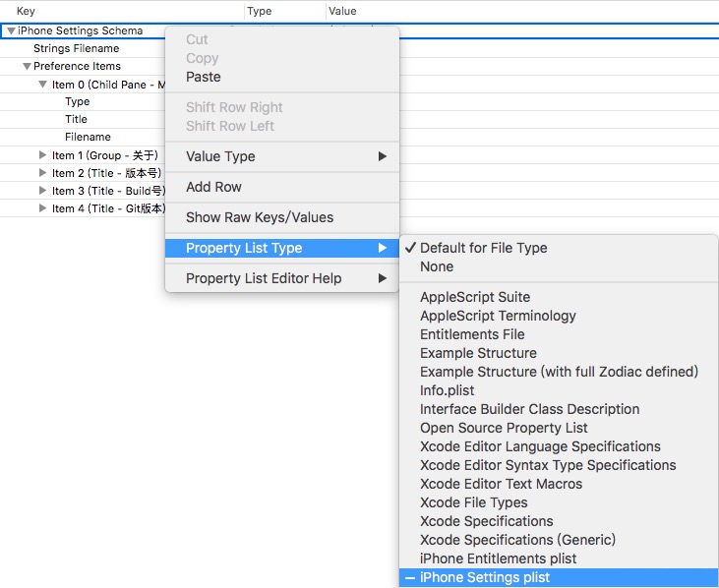The image size is (719, 588).
Task: Expand Item 2 Title row
Action: click(42, 173)
